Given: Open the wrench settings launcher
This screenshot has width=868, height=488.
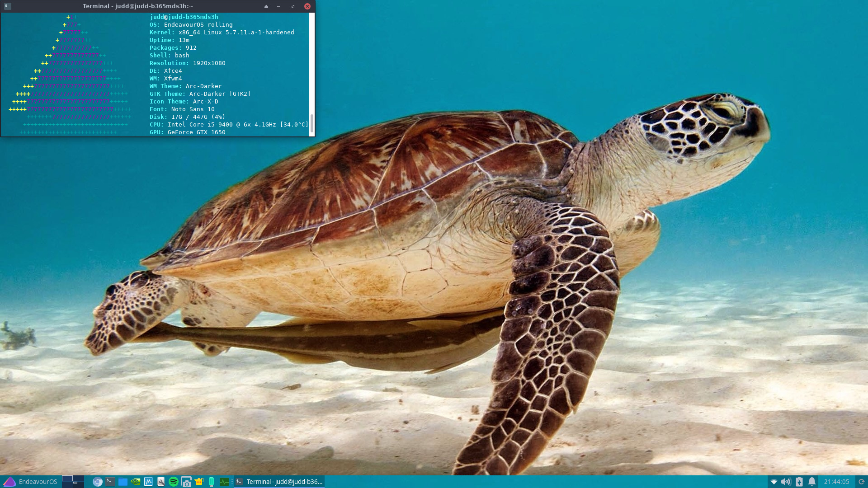Looking at the screenshot, I should (x=160, y=482).
